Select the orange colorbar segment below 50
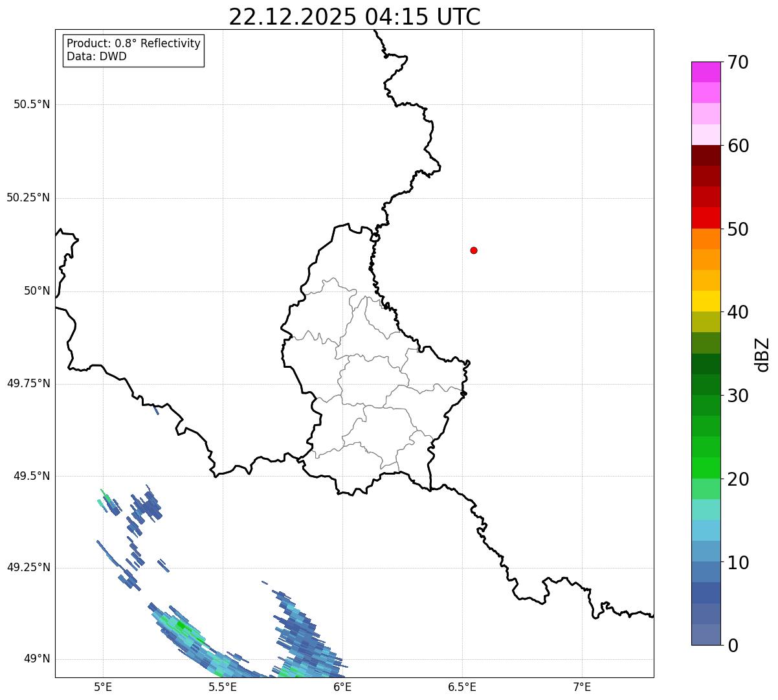The height and width of the screenshot is (700, 778). (x=706, y=239)
